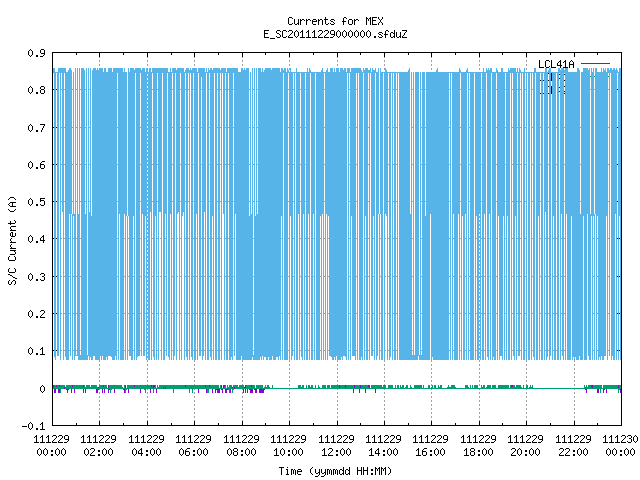Click the -0.1 tick label on current axis
640x480 pixels.
pos(33,426)
